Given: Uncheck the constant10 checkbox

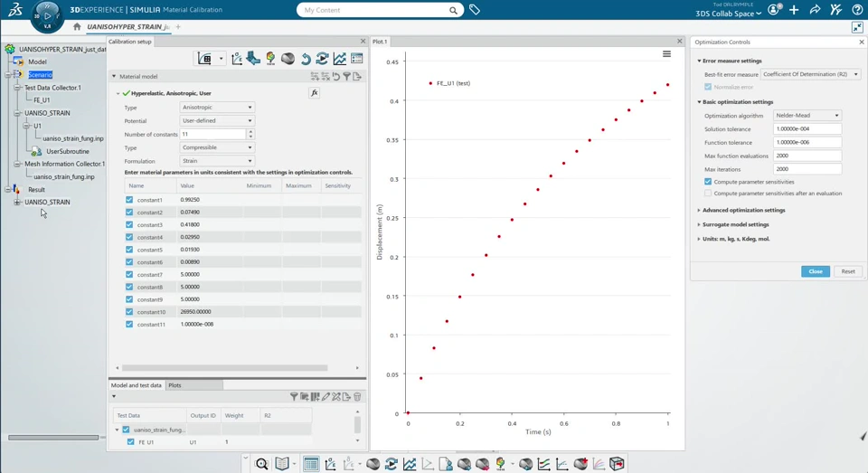Looking at the screenshot, I should 129,312.
